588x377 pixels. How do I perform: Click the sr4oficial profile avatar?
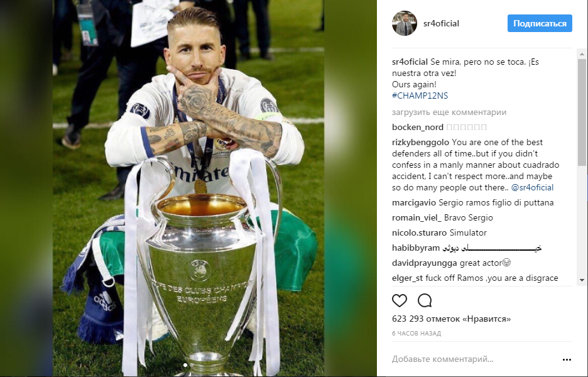(405, 23)
